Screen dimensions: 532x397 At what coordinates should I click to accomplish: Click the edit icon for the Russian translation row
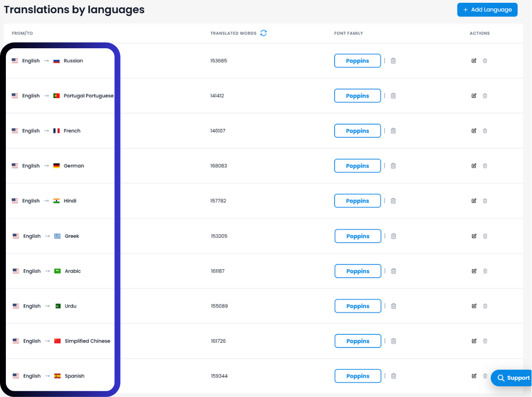[474, 60]
